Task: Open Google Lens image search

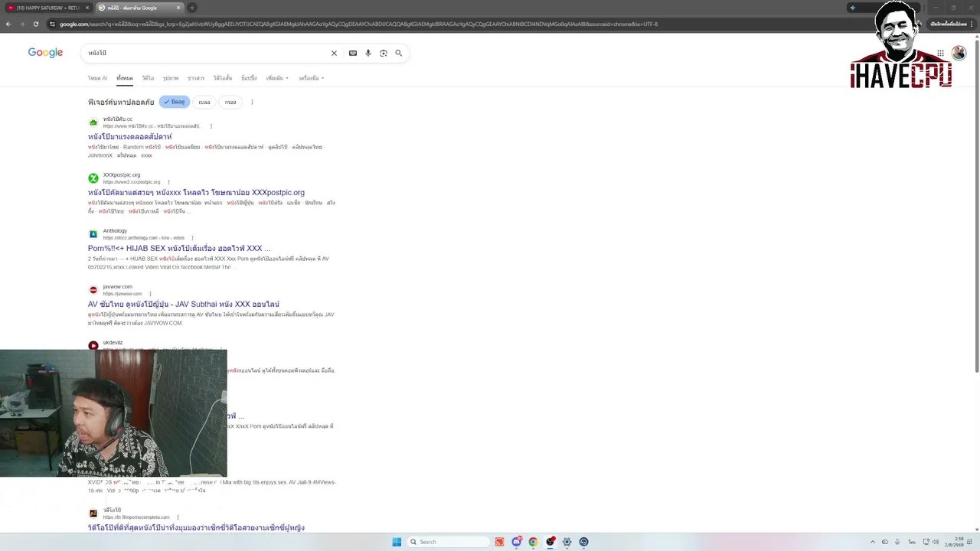Action: [x=384, y=53]
